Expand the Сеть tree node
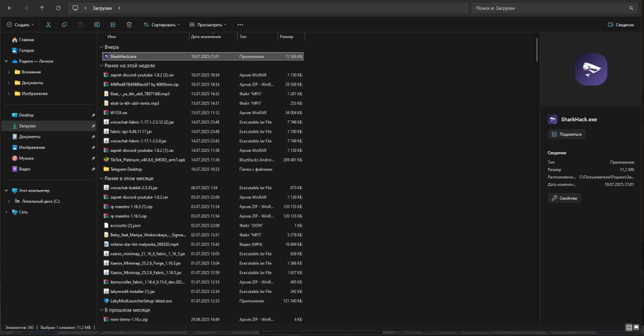644x336 pixels. (6, 212)
